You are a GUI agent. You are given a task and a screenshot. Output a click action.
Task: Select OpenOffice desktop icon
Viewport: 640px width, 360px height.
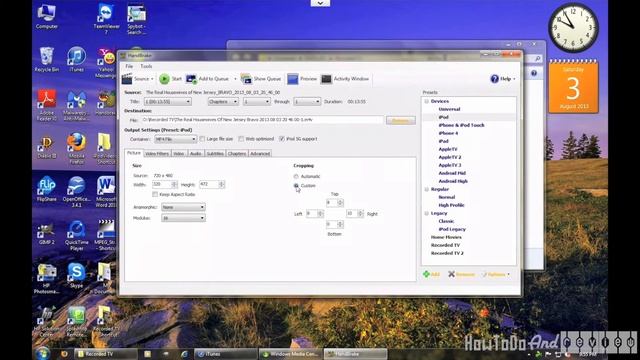point(76,192)
